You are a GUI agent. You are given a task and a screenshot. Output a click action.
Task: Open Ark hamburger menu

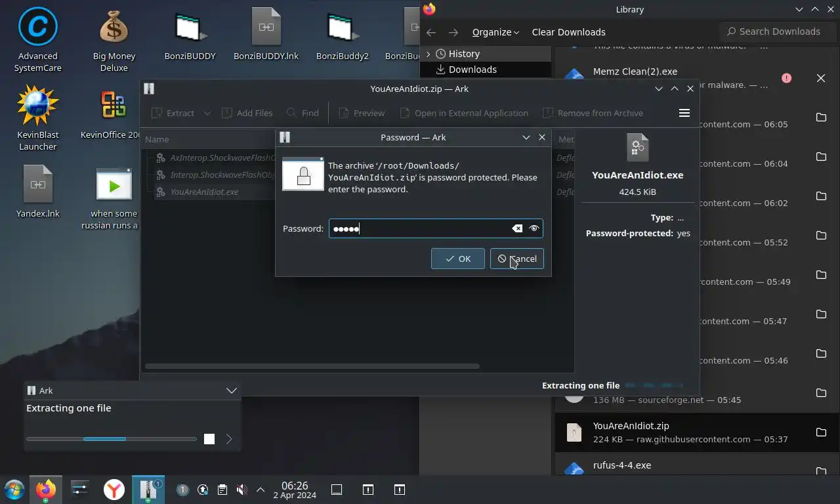684,113
